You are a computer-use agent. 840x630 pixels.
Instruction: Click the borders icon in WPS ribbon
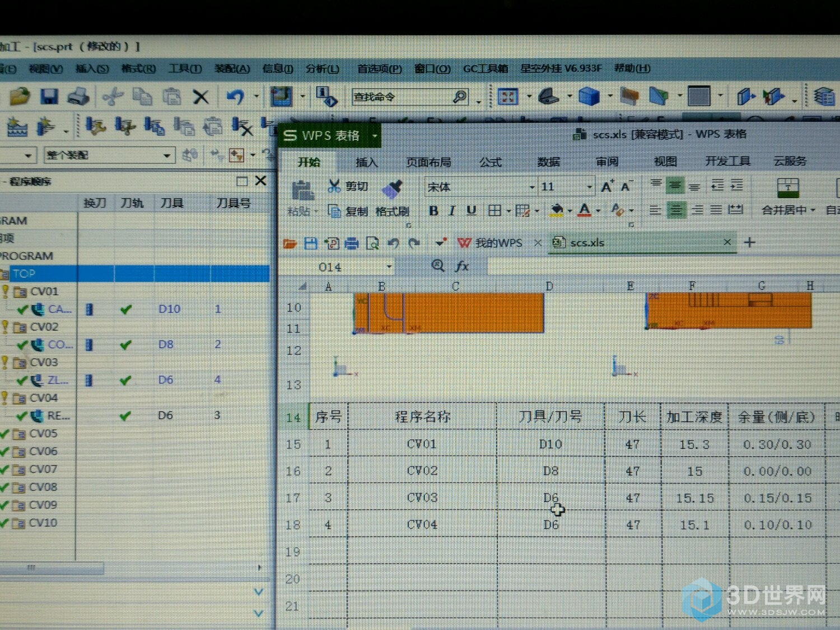tap(494, 211)
